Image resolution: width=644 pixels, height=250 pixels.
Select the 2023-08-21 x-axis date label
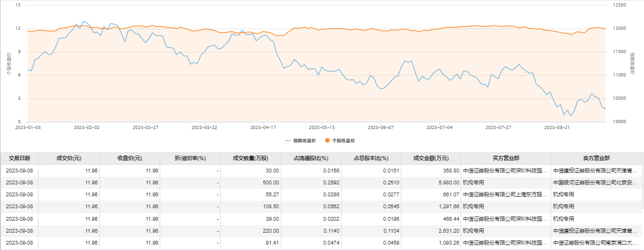pyautogui.click(x=557, y=127)
